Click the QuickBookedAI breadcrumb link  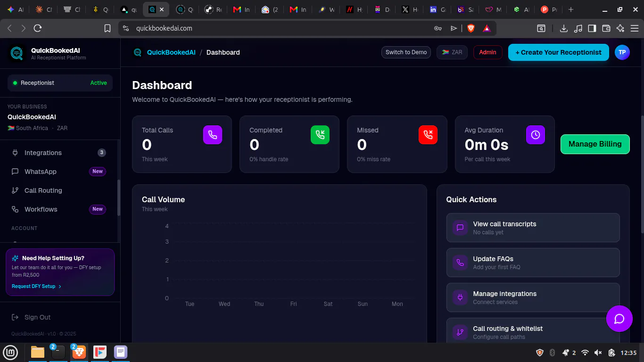171,52
